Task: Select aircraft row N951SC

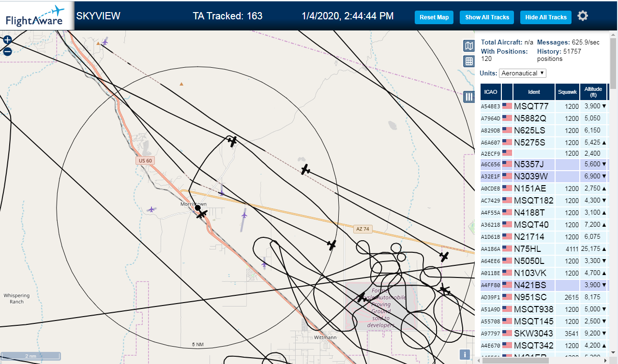Action: (544, 297)
